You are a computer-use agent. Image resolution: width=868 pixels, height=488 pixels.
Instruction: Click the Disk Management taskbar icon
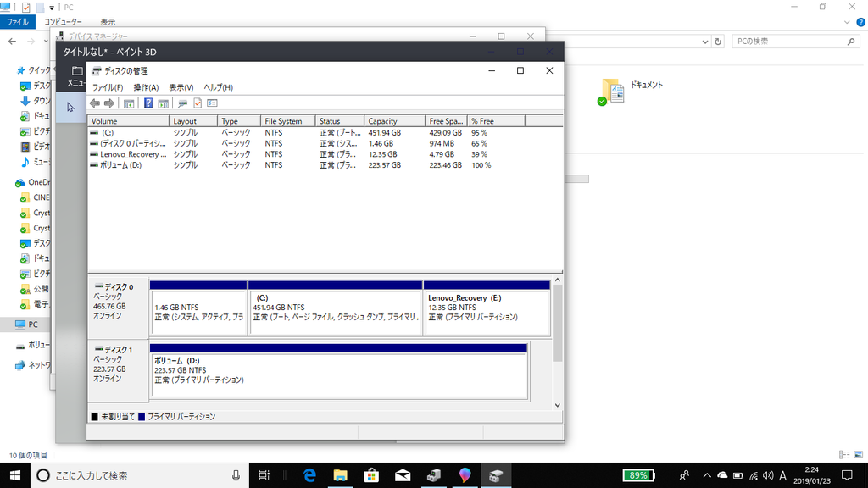point(495,475)
